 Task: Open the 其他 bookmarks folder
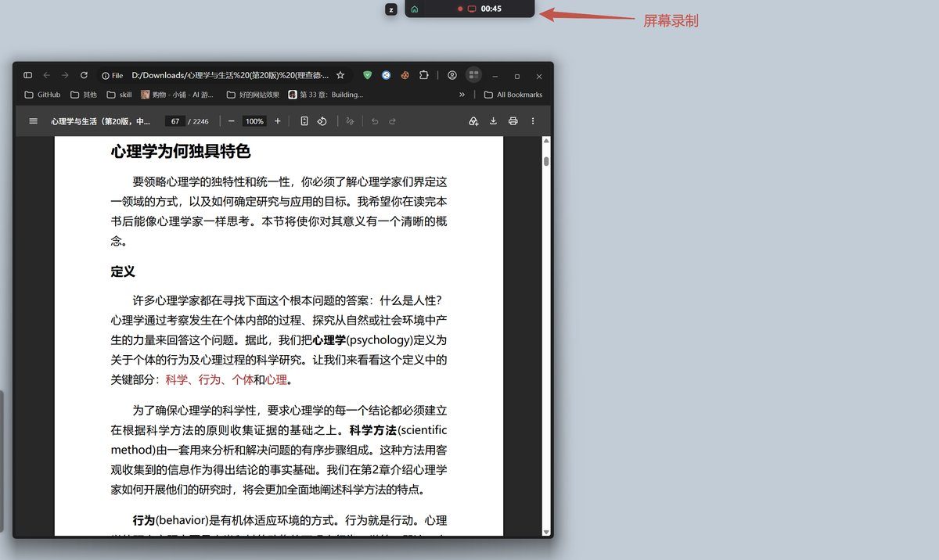pyautogui.click(x=84, y=95)
